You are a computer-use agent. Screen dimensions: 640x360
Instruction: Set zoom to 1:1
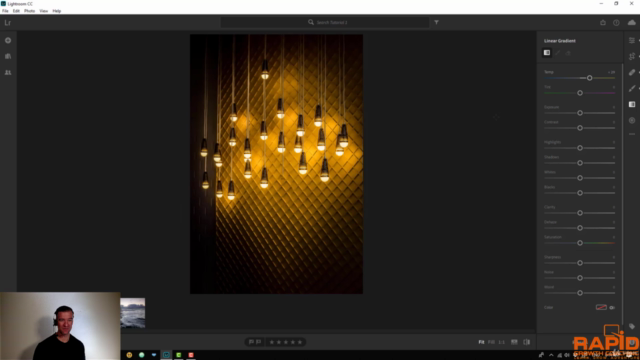[502, 342]
